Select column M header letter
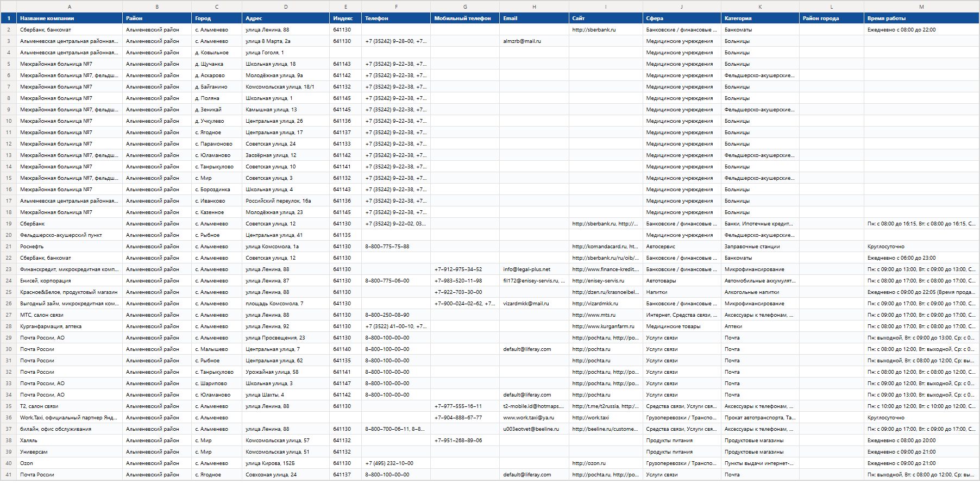The height and width of the screenshot is (490, 980). [x=921, y=7]
